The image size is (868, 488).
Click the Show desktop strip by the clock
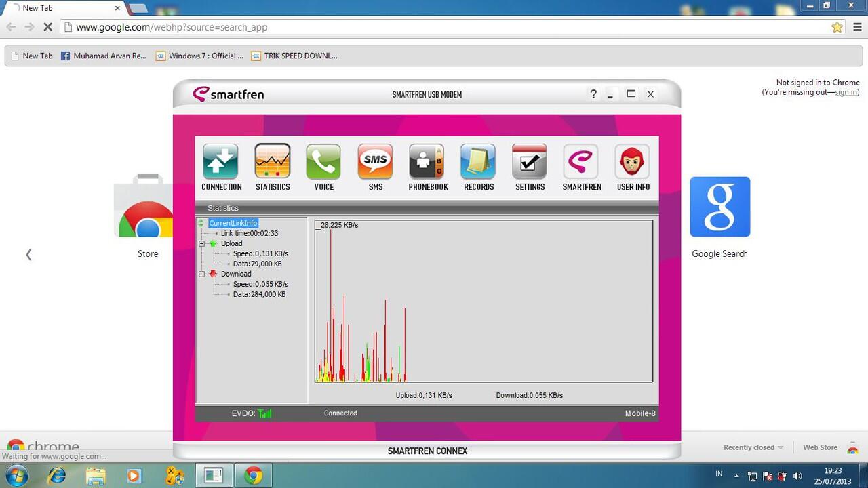(x=863, y=475)
